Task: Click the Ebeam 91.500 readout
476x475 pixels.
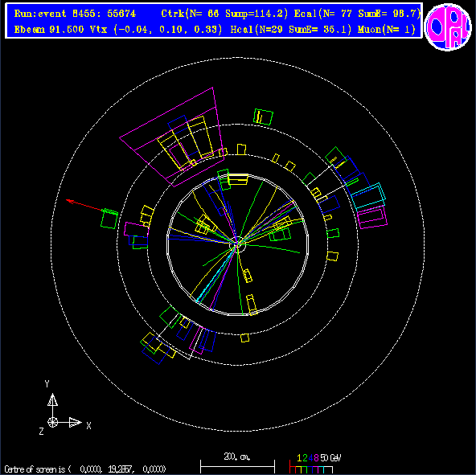Action: click(49, 30)
